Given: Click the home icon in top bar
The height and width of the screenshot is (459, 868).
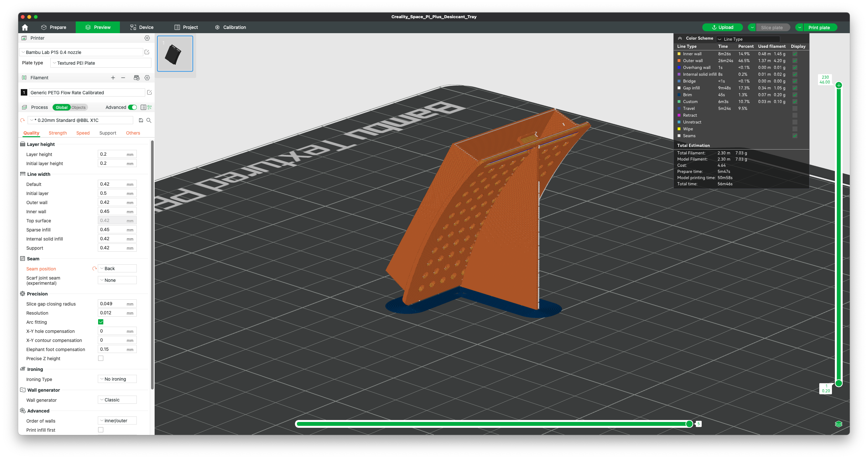Looking at the screenshot, I should (x=25, y=27).
